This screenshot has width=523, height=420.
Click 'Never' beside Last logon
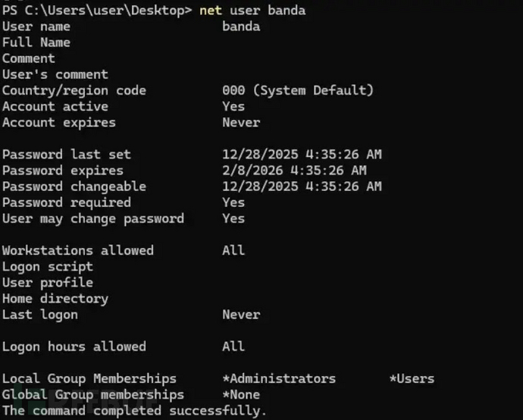(x=241, y=315)
